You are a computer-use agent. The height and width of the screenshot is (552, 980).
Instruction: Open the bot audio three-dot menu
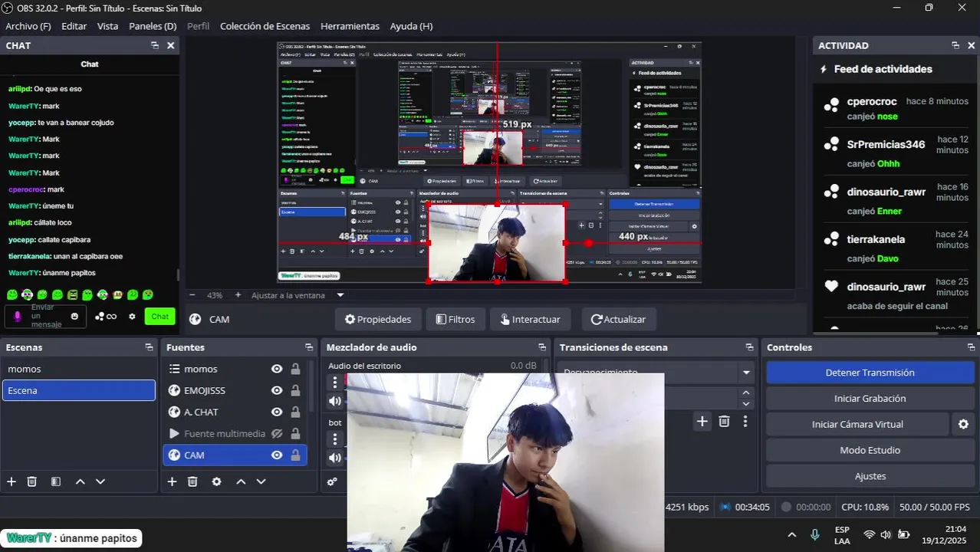pyautogui.click(x=335, y=439)
